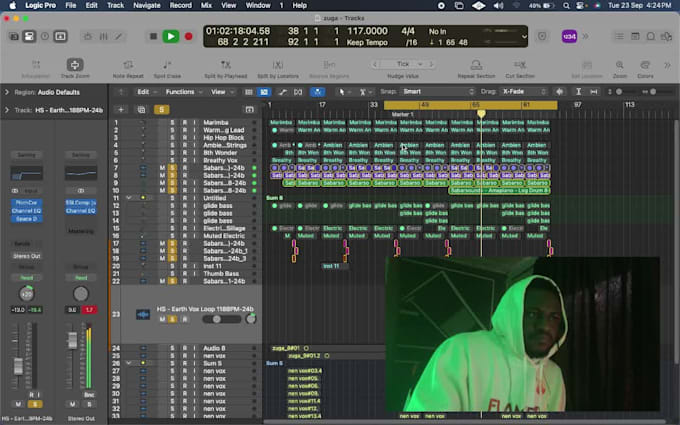Click the red Record button
The image size is (680, 425).
(188, 36)
